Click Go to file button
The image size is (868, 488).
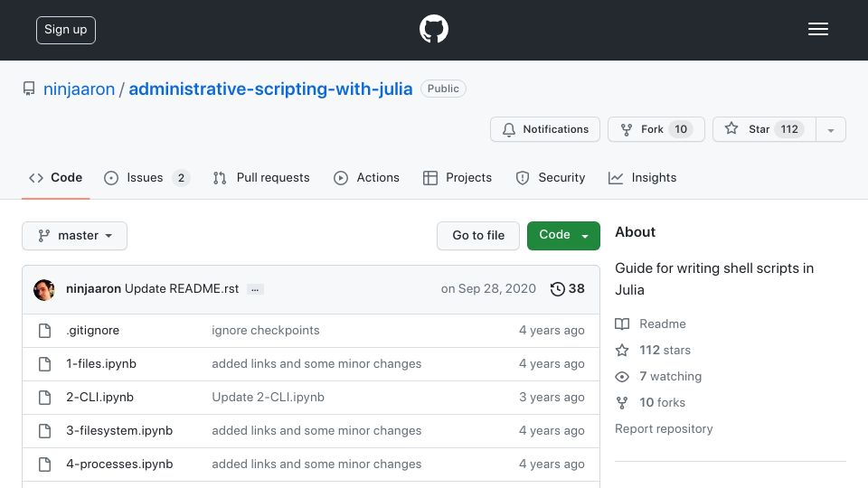click(x=478, y=236)
